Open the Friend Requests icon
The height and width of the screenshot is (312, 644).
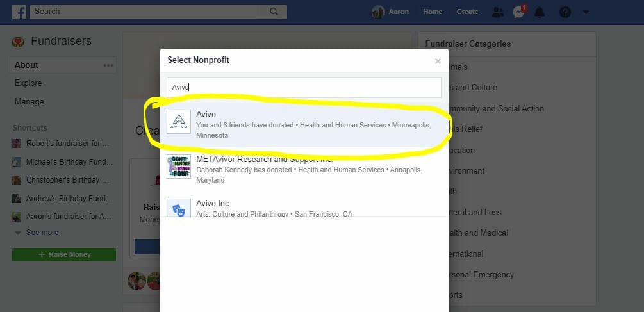[497, 12]
